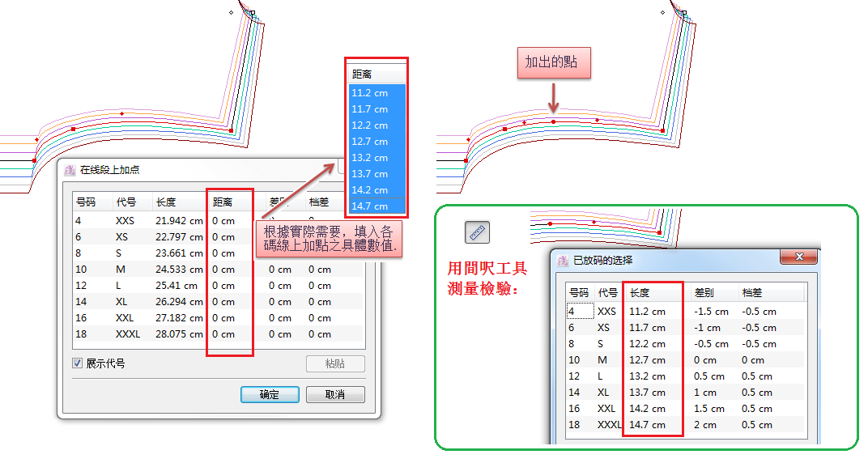
Task: Click 差别 column header in 已放码的选择 dialog
Action: click(x=704, y=293)
